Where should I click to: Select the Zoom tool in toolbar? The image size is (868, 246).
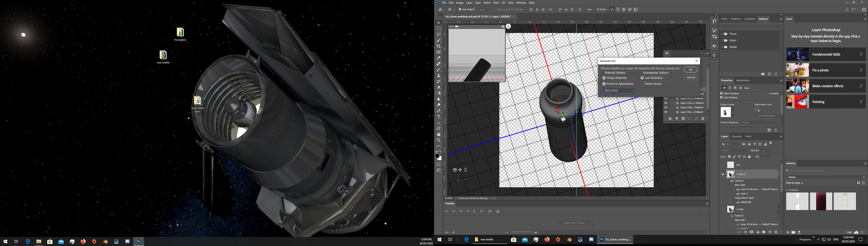[x=438, y=140]
